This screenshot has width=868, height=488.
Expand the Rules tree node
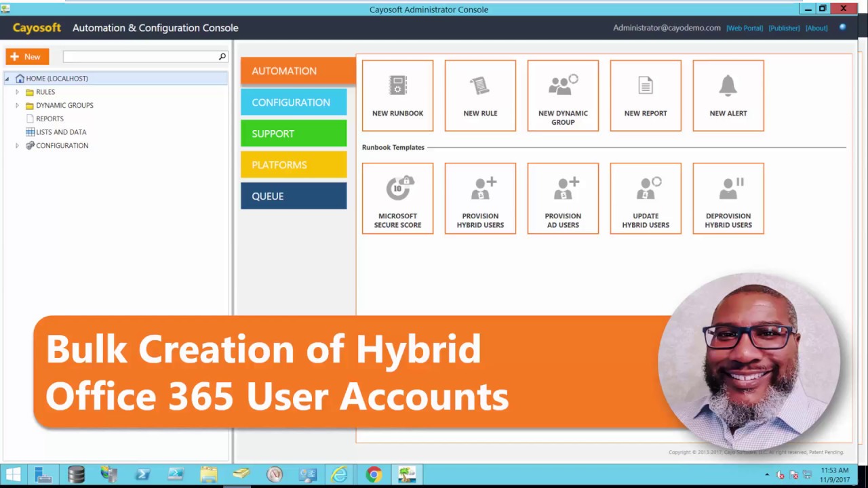17,92
